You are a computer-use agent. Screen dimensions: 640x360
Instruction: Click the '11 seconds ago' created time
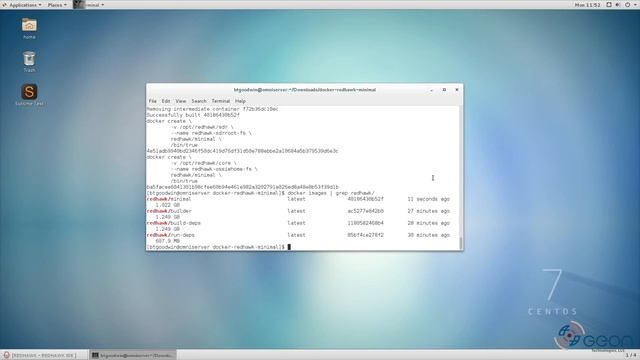428,199
